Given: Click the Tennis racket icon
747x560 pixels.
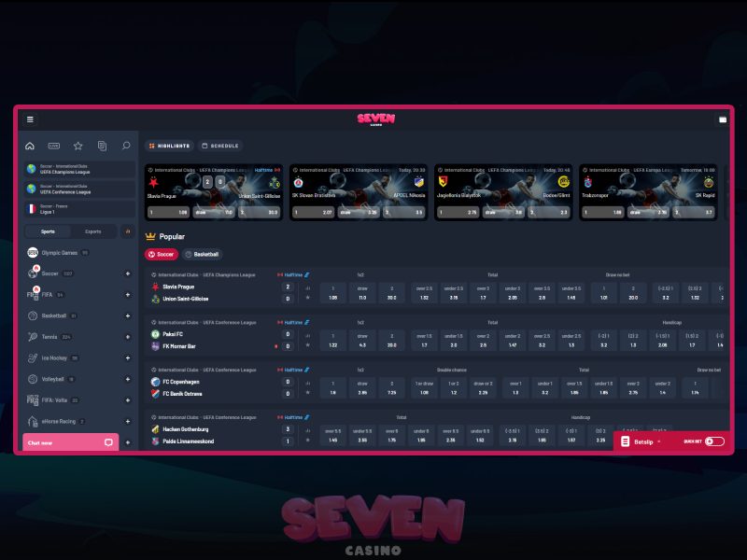Looking at the screenshot, I should [x=33, y=337].
